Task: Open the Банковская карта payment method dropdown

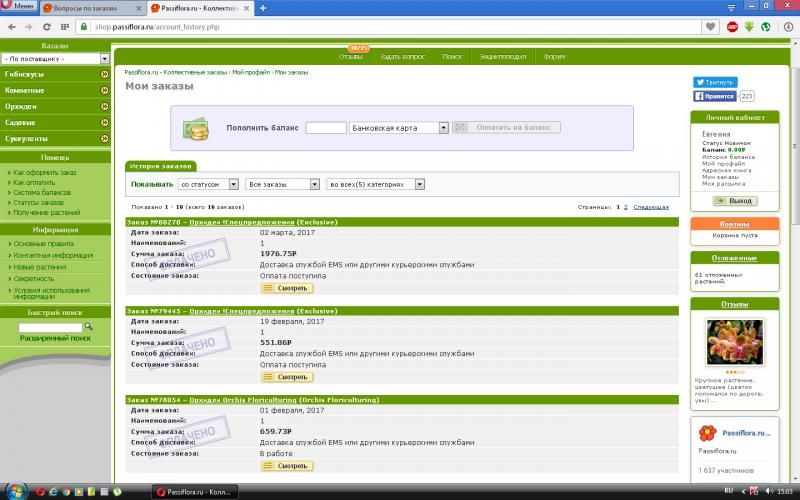Action: [x=399, y=128]
